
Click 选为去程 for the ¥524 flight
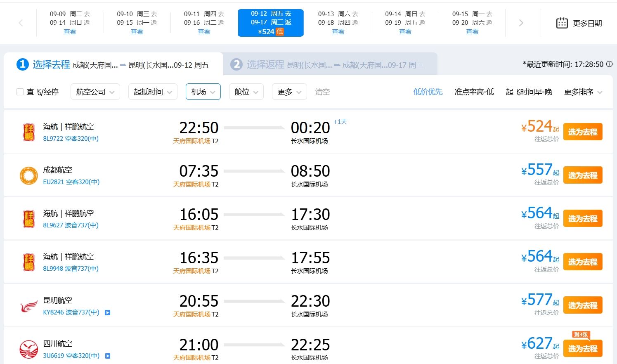(x=583, y=132)
